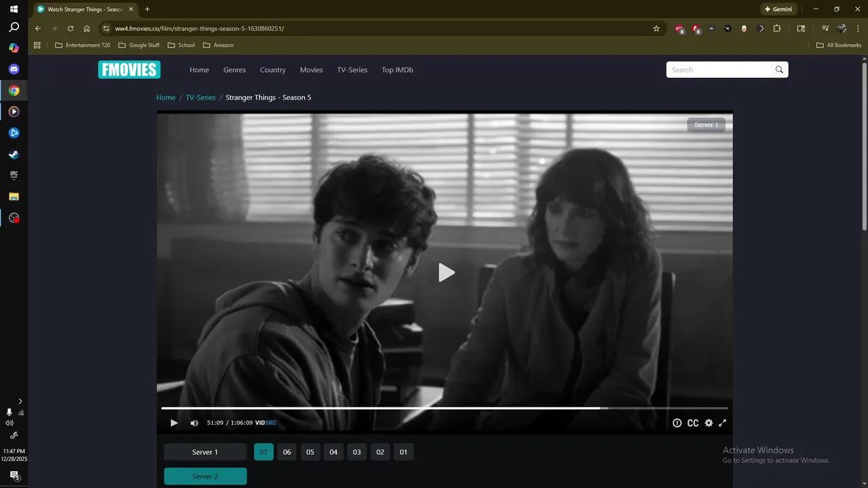Image resolution: width=868 pixels, height=488 pixels.
Task: Open File Explorer from taskbar
Action: 14,197
